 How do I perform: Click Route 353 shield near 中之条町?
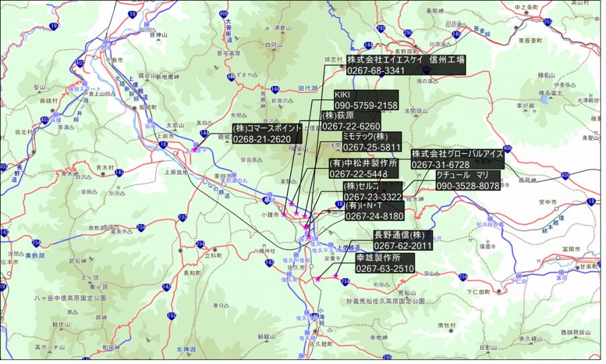(547, 22)
